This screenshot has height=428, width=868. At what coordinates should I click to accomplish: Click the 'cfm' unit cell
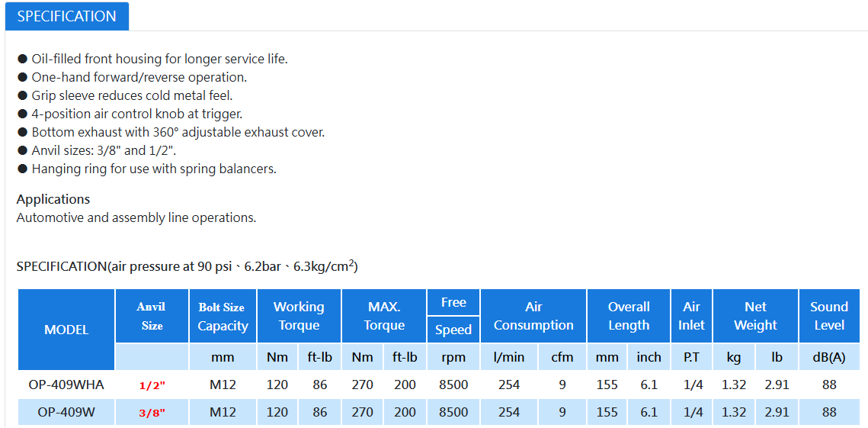[562, 358]
